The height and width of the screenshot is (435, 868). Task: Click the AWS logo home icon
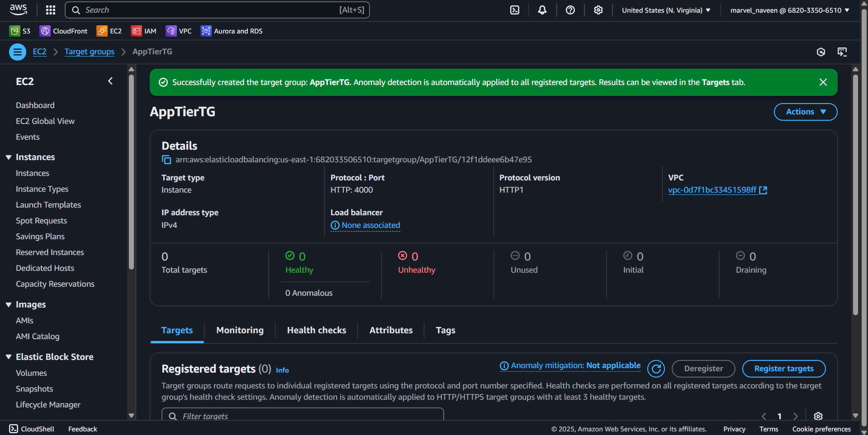click(x=19, y=10)
